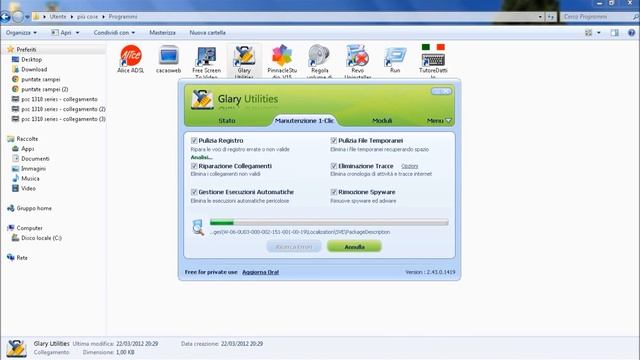Click the più cose breadcrumb segment
This screenshot has height=360, width=640.
coord(87,17)
